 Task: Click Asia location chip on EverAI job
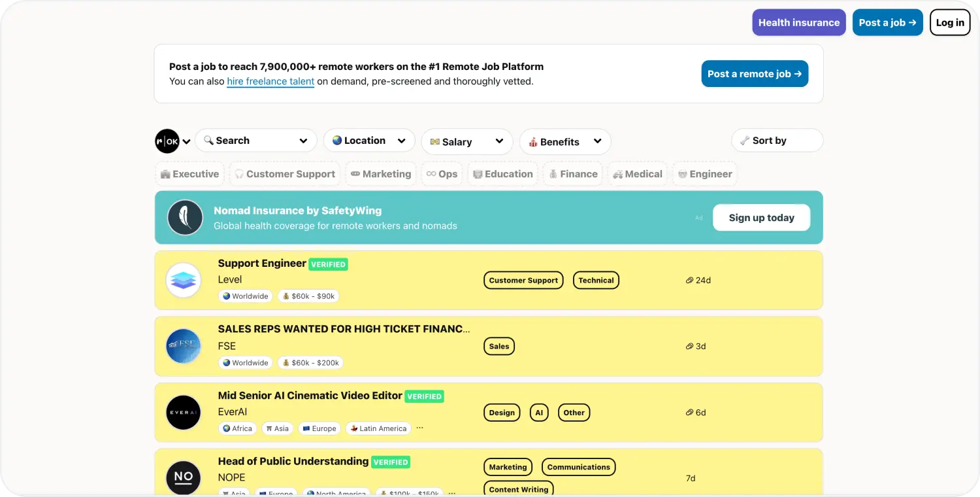[x=277, y=429]
